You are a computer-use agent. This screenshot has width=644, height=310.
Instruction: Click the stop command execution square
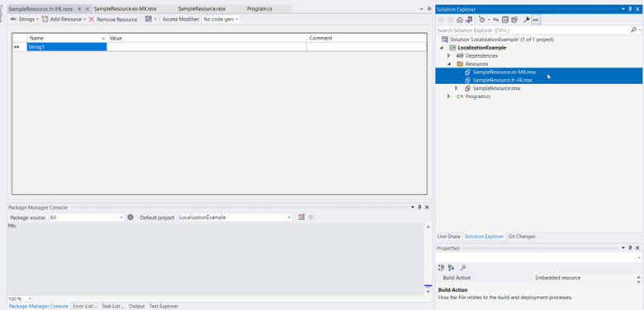click(x=311, y=218)
